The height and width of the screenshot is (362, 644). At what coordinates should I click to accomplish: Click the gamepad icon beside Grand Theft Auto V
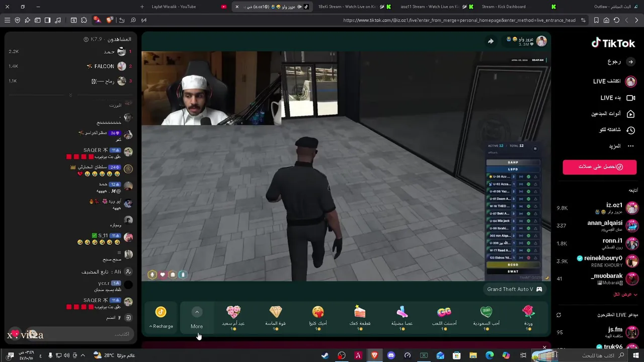(539, 289)
